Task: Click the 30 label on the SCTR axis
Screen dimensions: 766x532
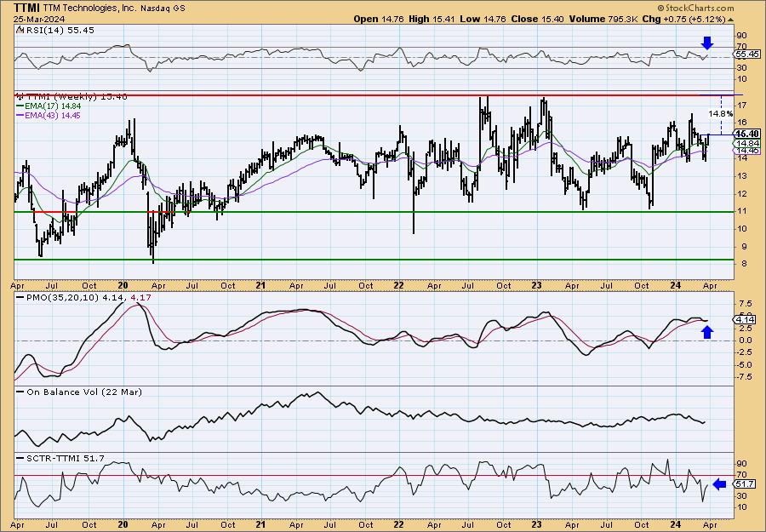Action: (741, 496)
